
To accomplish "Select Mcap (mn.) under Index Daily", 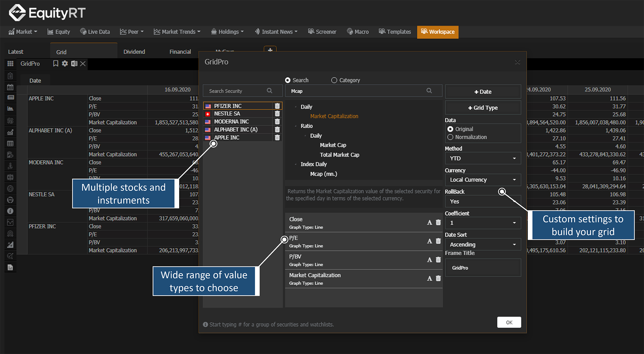I will [323, 174].
